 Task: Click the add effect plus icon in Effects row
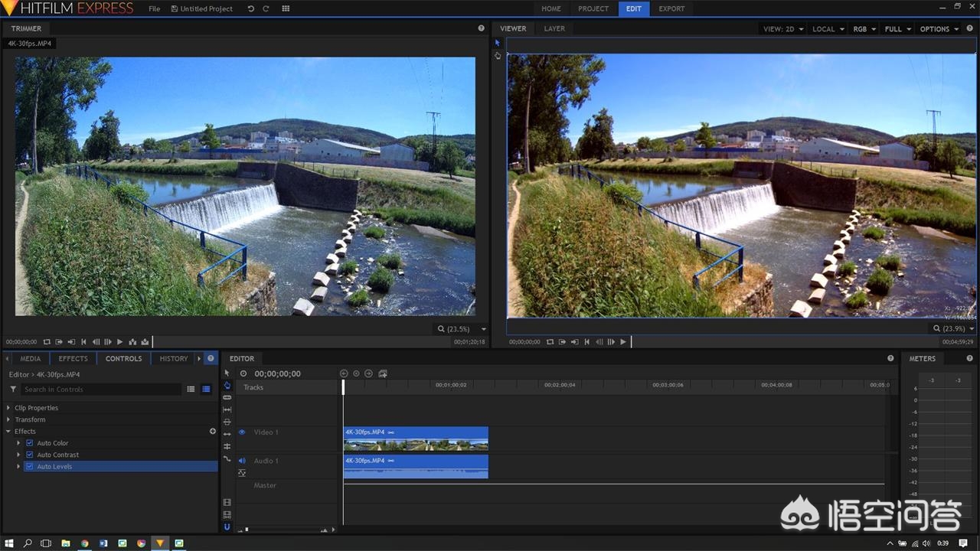coord(213,431)
